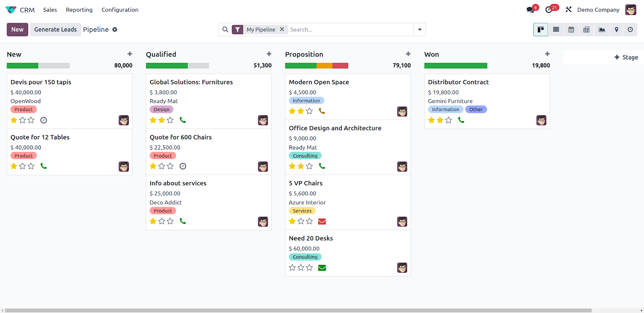Click clock activity icon on Quote for 600 Chairs
The height and width of the screenshot is (313, 644).
pyautogui.click(x=183, y=166)
